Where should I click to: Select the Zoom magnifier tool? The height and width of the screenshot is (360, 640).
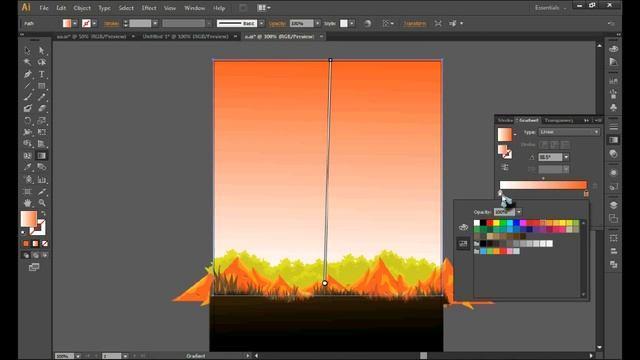tap(42, 203)
